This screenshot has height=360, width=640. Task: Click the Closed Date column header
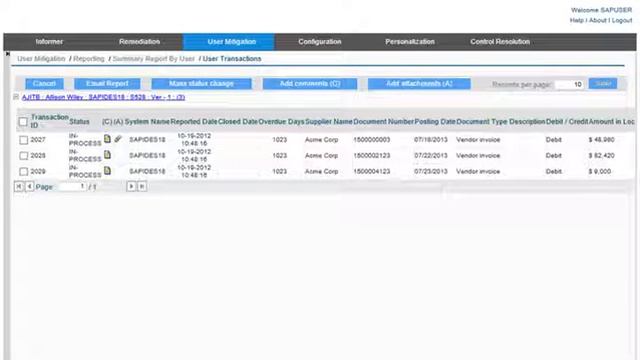238,122
